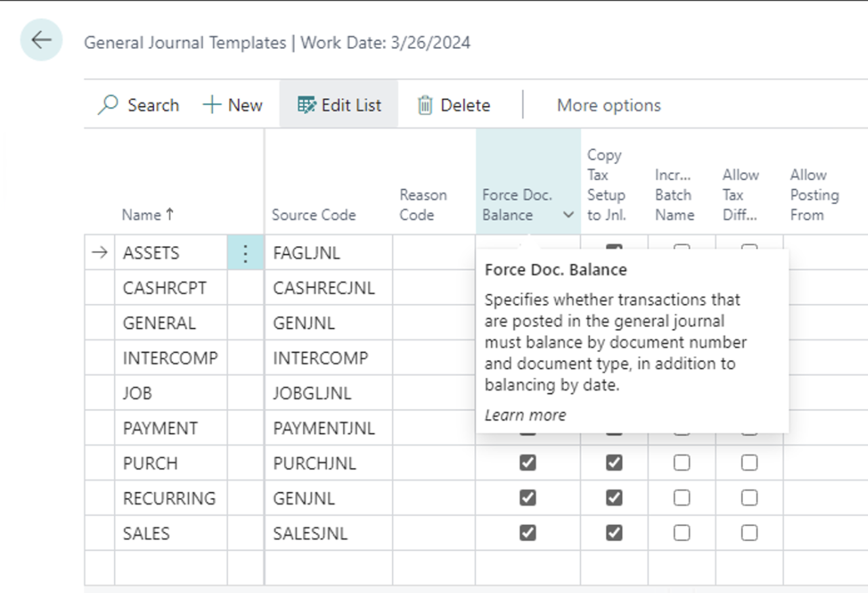Click the Reason Code column header
This screenshot has height=593, width=868.
pyautogui.click(x=422, y=204)
